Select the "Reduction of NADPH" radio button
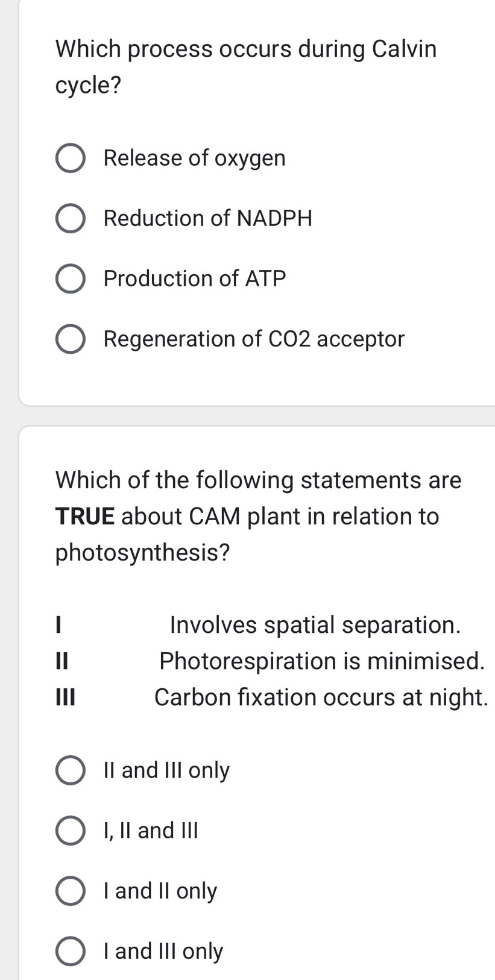The height and width of the screenshot is (980, 495). 70,218
